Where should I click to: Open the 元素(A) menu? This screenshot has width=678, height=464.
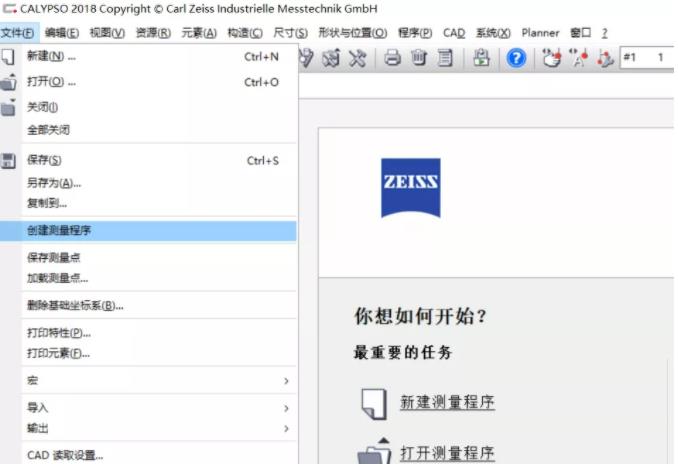click(199, 33)
